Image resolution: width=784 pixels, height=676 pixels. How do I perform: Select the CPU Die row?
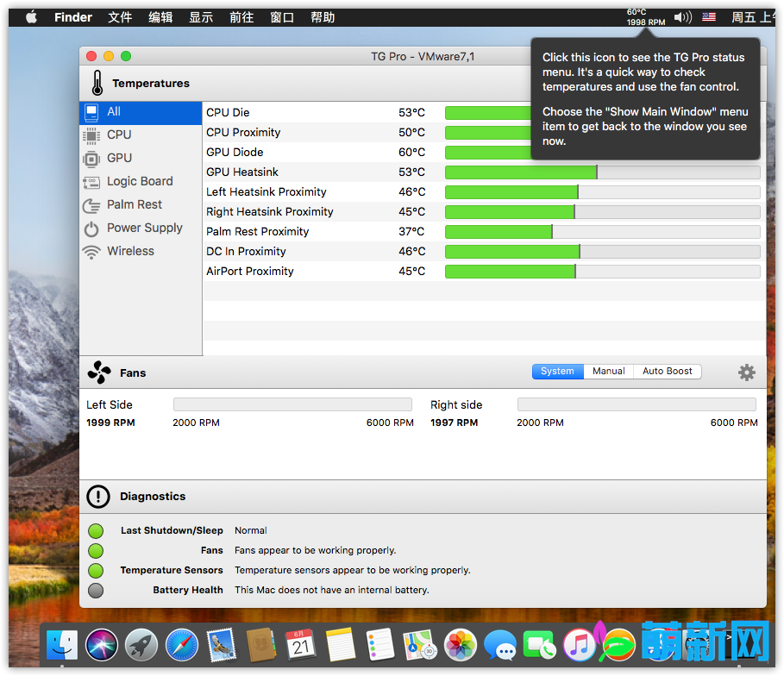(x=484, y=112)
